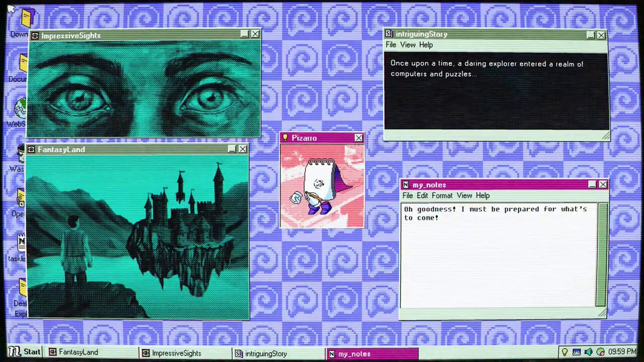The height and width of the screenshot is (362, 644).
Task: Click the Pizarro notepad assistant character
Action: (320, 187)
